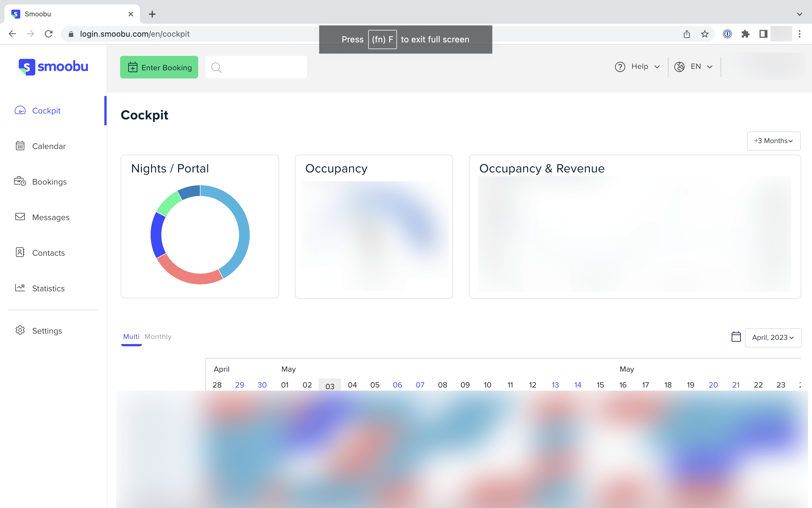
Task: Click the search field
Action: pyautogui.click(x=256, y=67)
